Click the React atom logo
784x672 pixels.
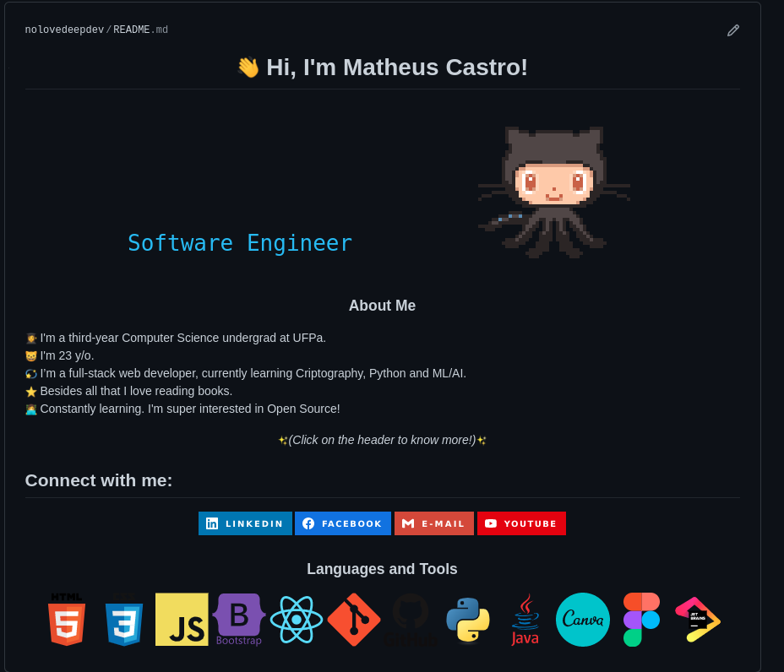297,620
